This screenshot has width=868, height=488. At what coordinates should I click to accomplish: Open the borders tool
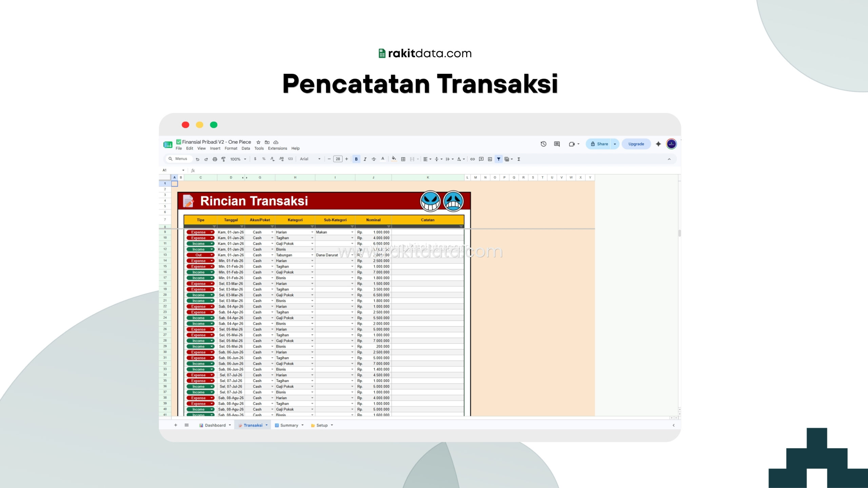[x=403, y=159]
